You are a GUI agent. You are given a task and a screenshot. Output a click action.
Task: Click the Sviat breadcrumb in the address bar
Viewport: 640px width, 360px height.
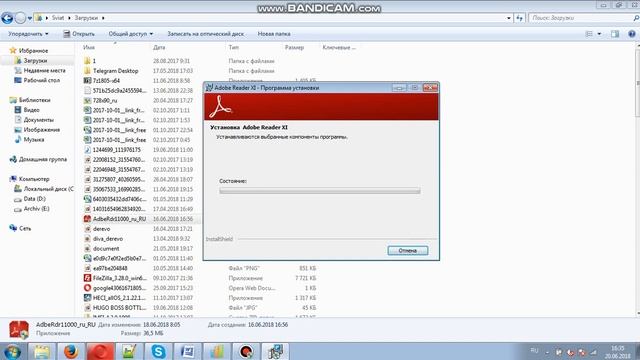(58, 18)
